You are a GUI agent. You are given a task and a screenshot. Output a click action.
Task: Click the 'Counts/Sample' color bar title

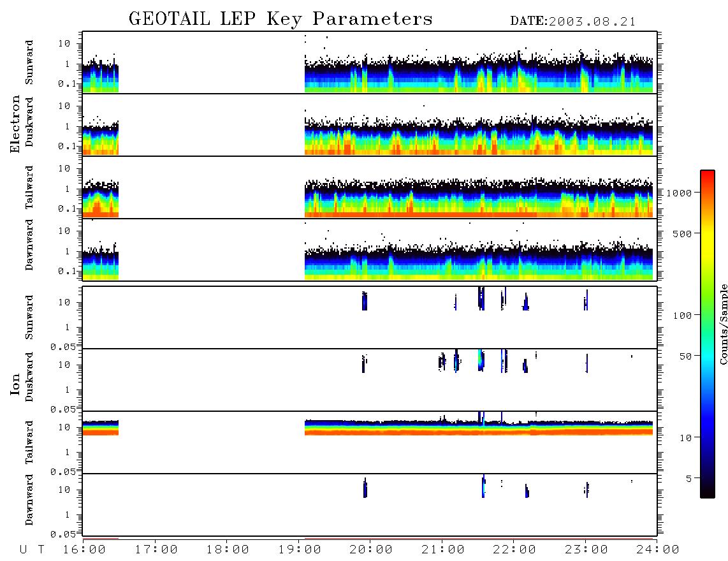723,324
